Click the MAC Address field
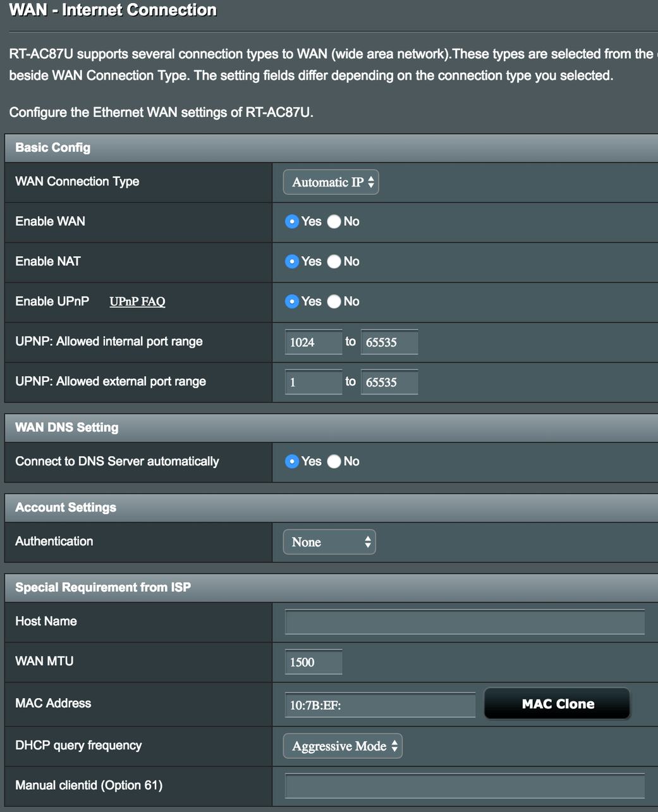The image size is (658, 812). (x=380, y=705)
